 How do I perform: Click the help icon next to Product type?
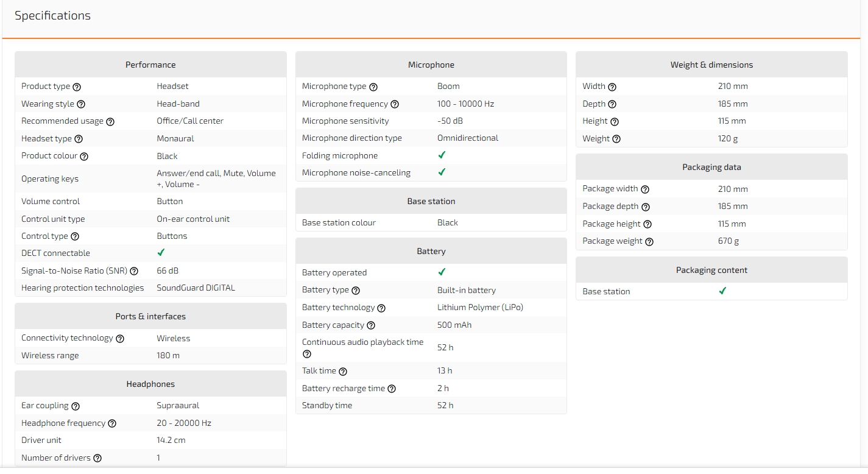coord(77,87)
